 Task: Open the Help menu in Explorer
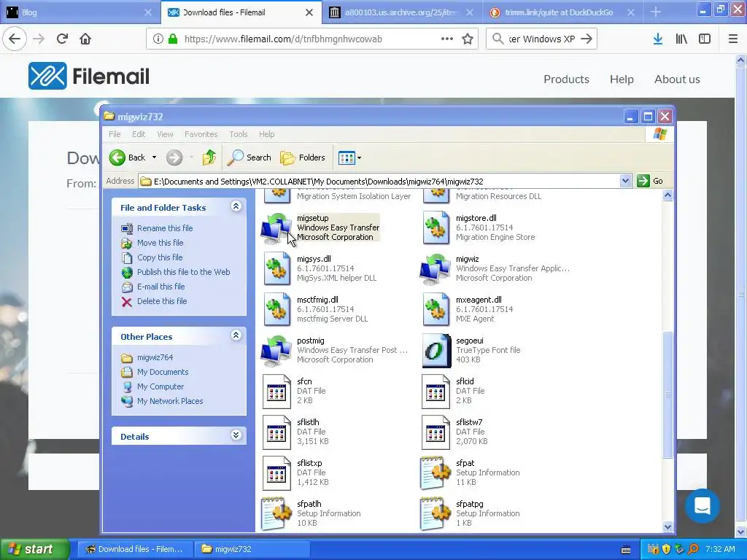(267, 134)
